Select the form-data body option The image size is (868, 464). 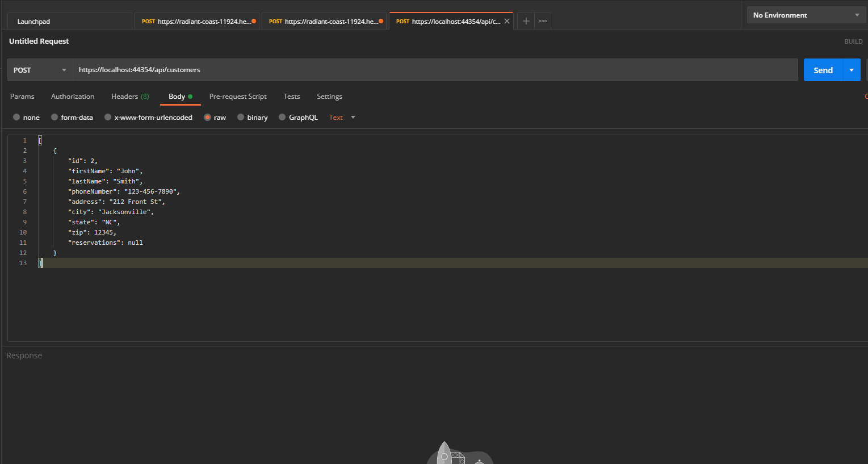(x=54, y=118)
